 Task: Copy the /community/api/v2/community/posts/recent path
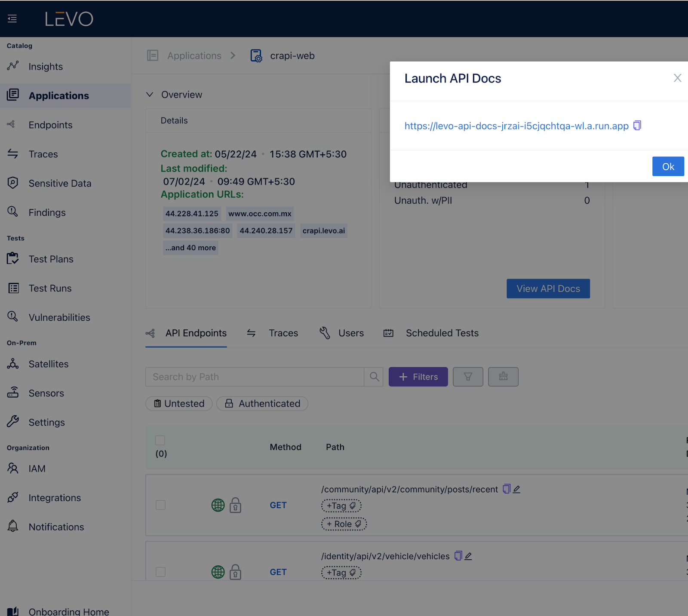506,489
